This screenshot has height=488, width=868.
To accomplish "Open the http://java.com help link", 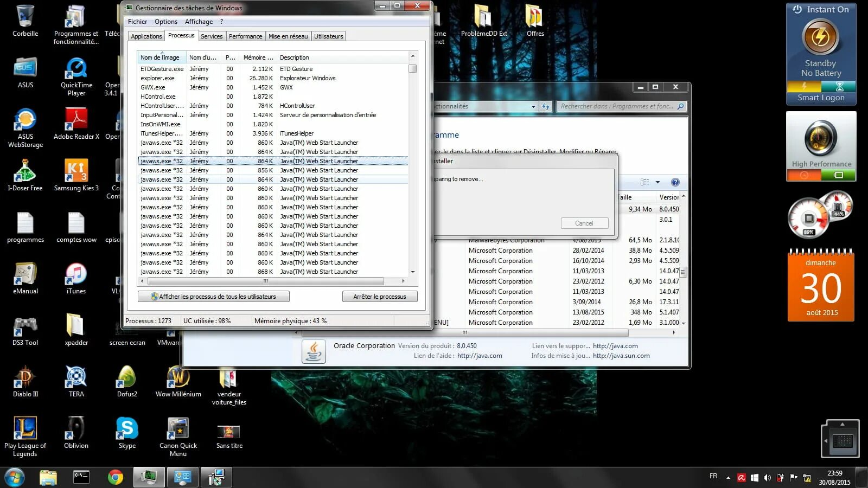I will pos(480,356).
